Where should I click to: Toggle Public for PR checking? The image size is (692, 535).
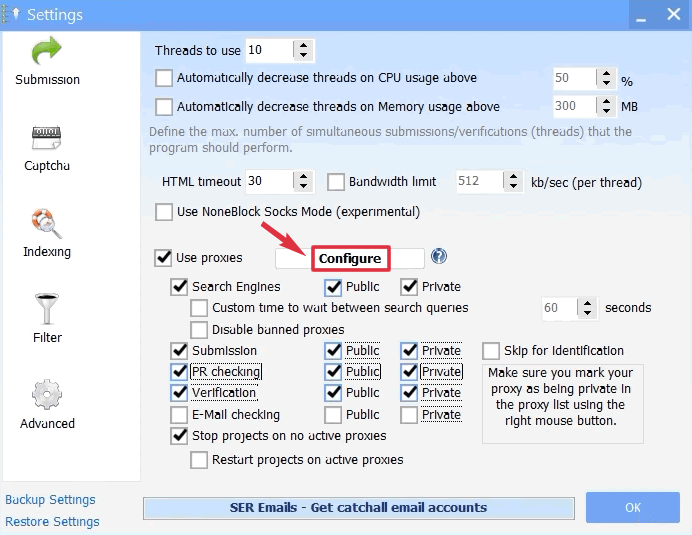tap(333, 372)
